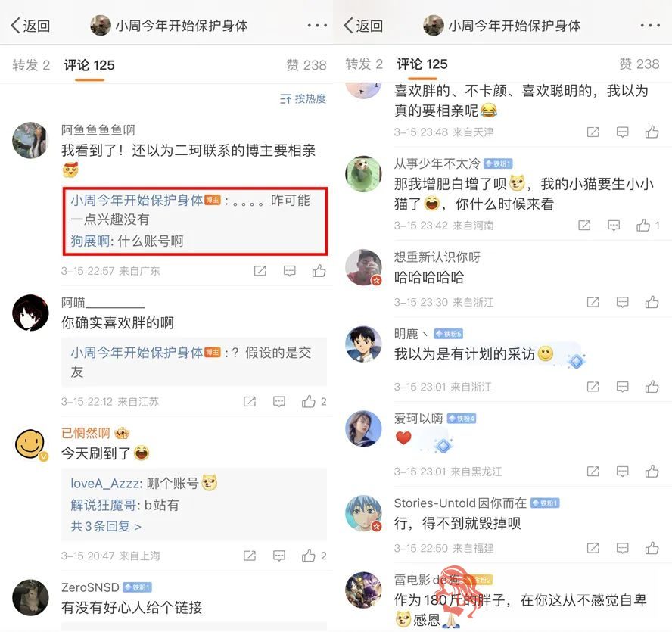Viewport: 672px width, 632px height.
Task: Share 明鹿's comment using forward icon
Action: 593,387
